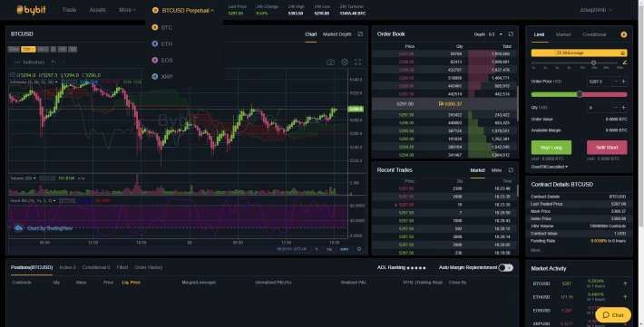This screenshot has width=644, height=327.
Task: Open the JosephImb account dropdown
Action: coord(596,10)
